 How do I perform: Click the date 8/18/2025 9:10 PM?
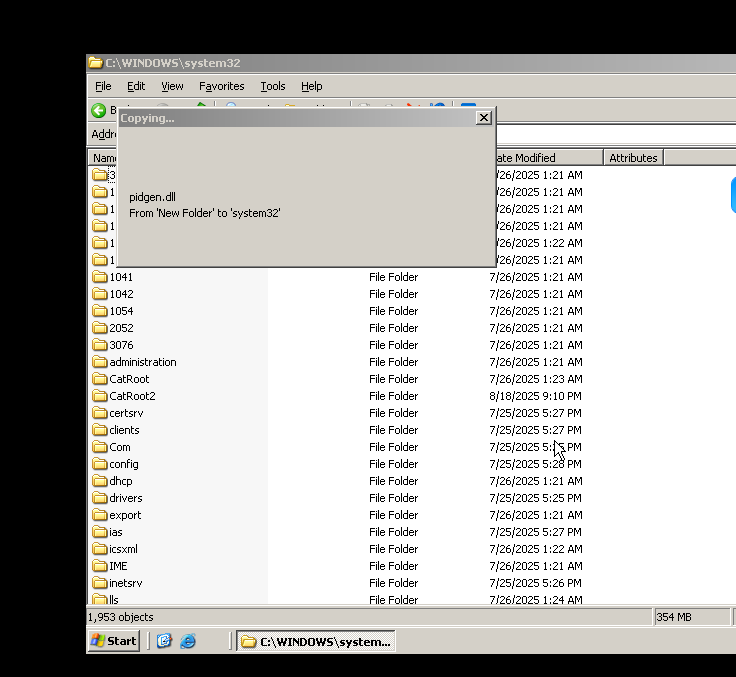[535, 396]
